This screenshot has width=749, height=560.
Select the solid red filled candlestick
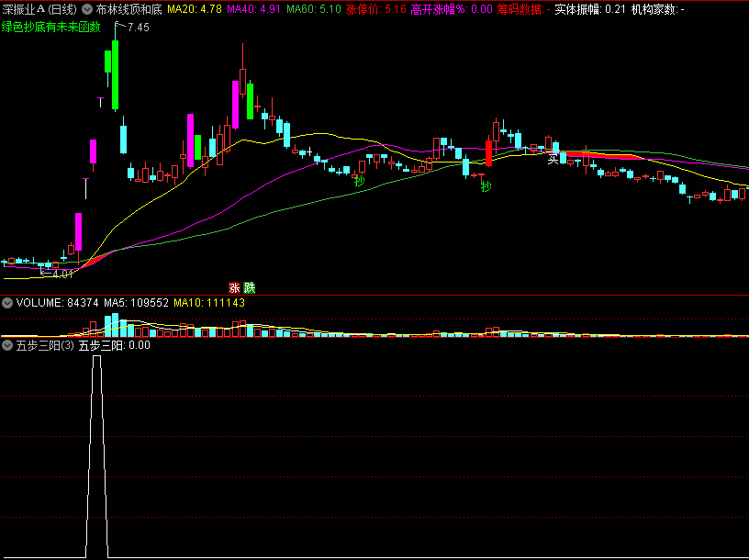click(x=488, y=153)
